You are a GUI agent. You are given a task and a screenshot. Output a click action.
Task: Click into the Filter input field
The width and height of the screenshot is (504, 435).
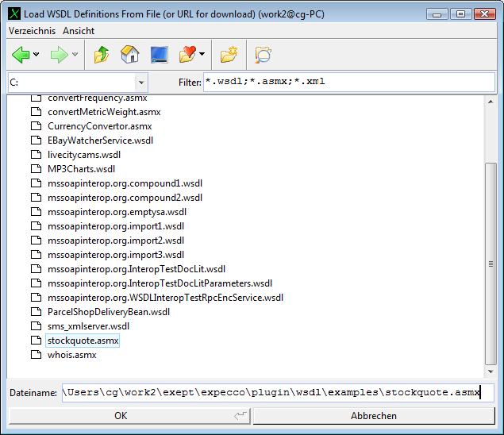[x=348, y=82]
